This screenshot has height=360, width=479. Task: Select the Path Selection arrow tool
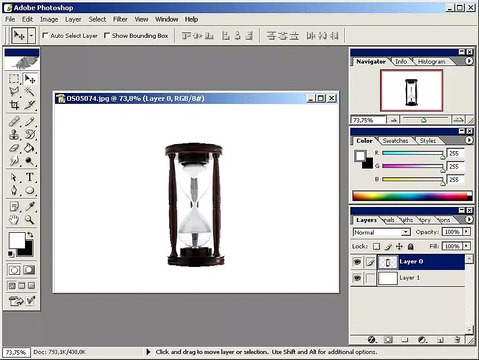(x=14, y=177)
